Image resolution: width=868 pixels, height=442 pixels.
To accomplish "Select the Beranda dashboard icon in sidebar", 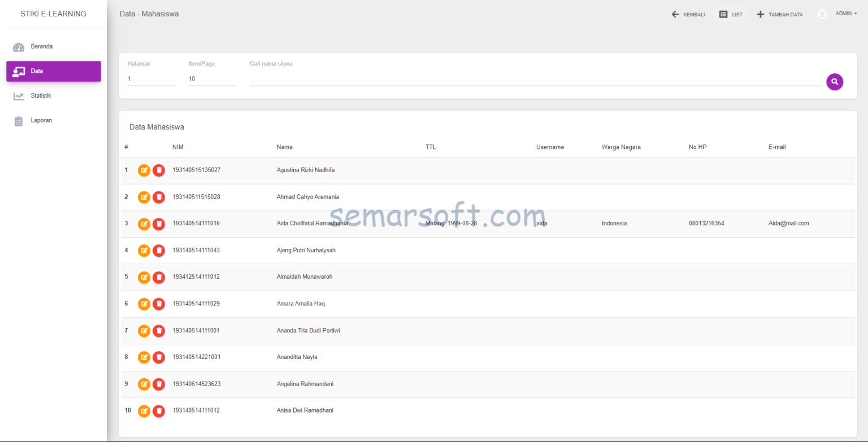I will point(19,46).
